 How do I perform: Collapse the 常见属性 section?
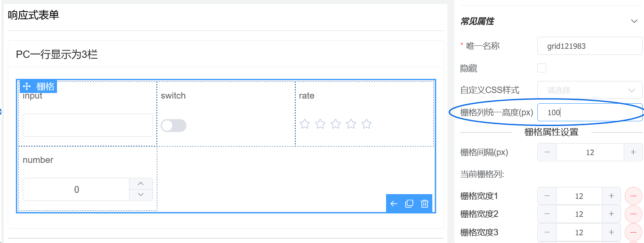tap(634, 21)
